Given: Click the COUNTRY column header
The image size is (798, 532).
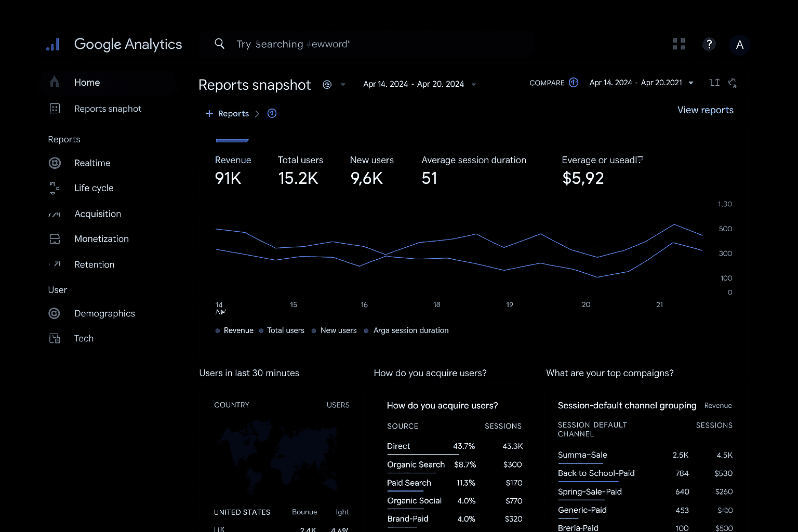Looking at the screenshot, I should (x=232, y=405).
